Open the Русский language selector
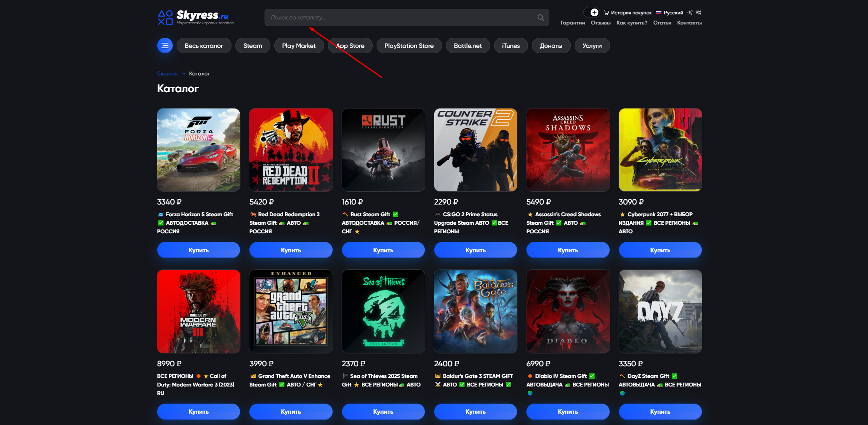 (673, 12)
